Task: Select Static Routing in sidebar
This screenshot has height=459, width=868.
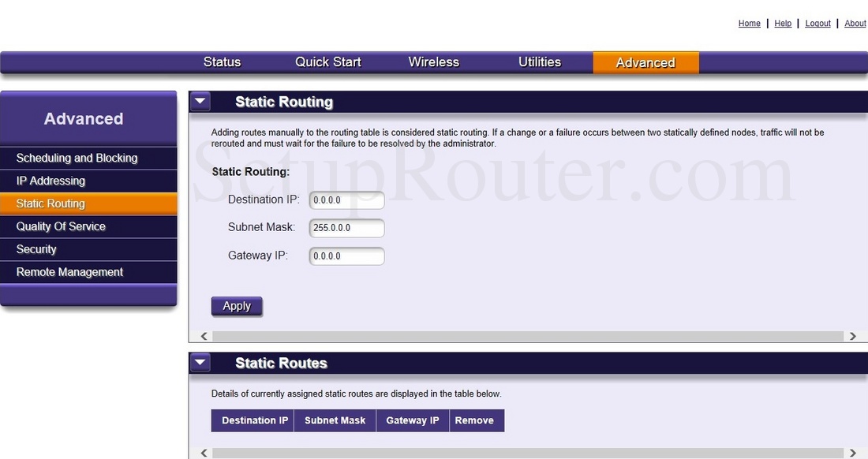Action: point(88,203)
